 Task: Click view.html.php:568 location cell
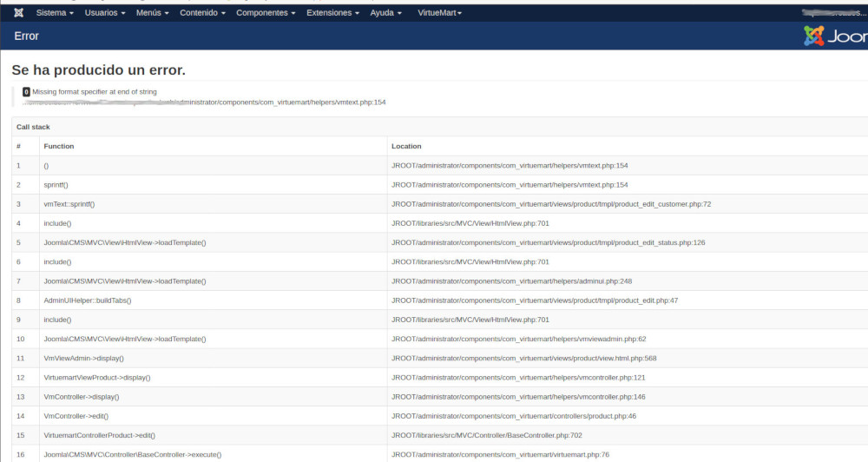628,359
